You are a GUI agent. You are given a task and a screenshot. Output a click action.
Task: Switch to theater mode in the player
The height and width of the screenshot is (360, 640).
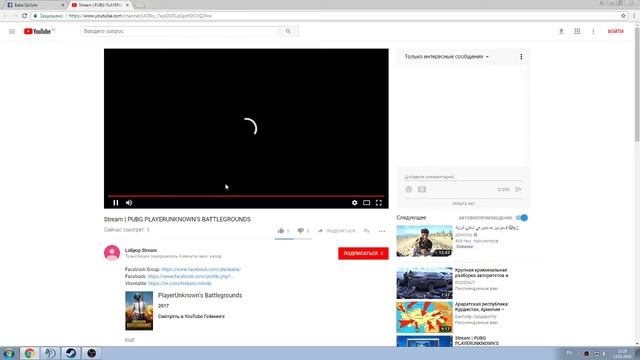click(367, 202)
